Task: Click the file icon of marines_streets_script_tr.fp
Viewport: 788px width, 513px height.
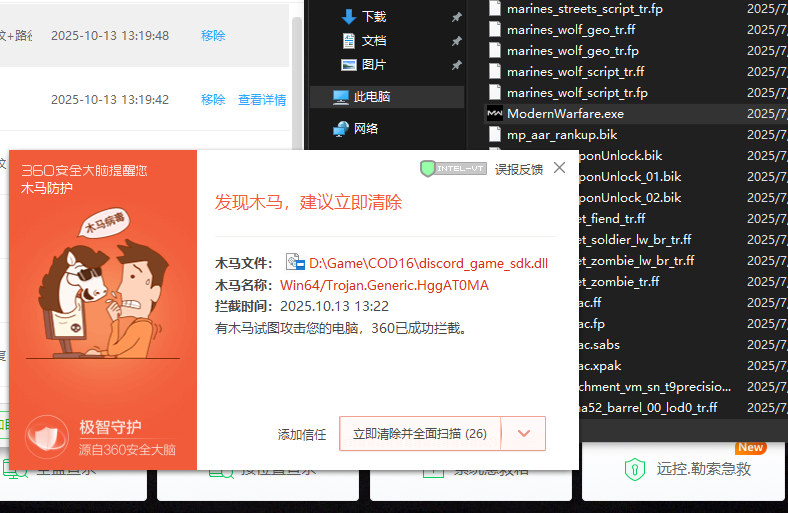Action: tap(495, 9)
